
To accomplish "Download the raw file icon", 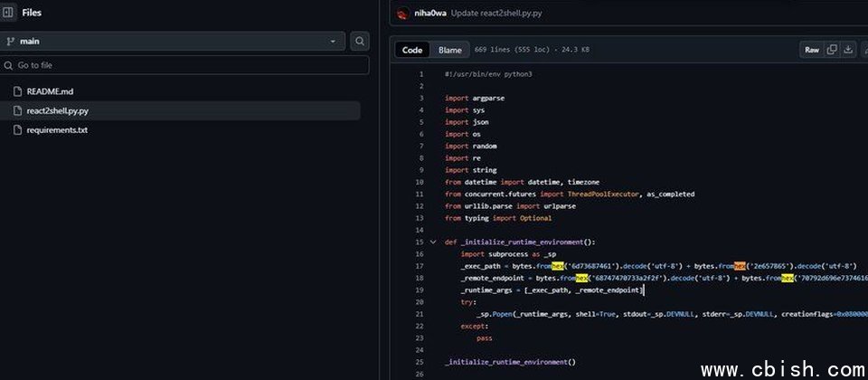I will click(x=848, y=50).
